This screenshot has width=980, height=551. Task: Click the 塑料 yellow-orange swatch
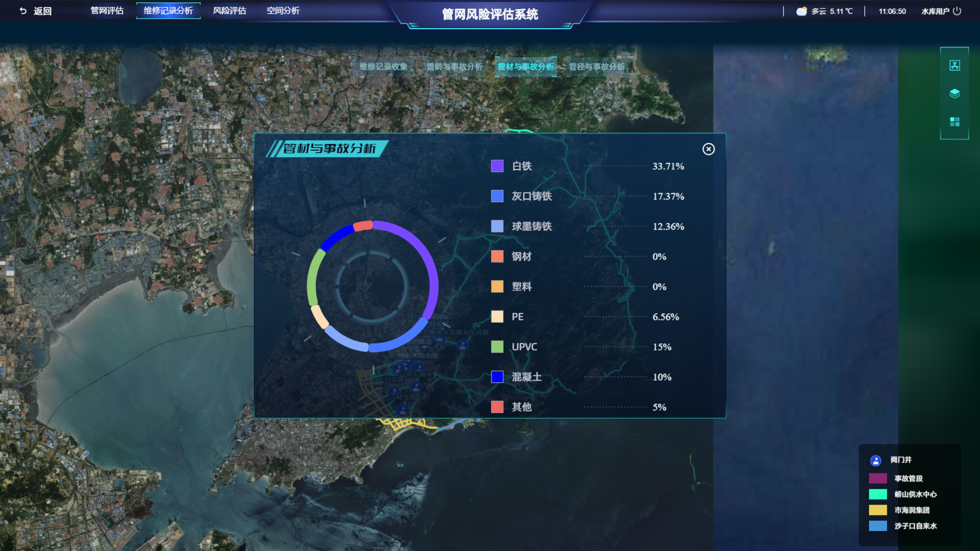[497, 286]
